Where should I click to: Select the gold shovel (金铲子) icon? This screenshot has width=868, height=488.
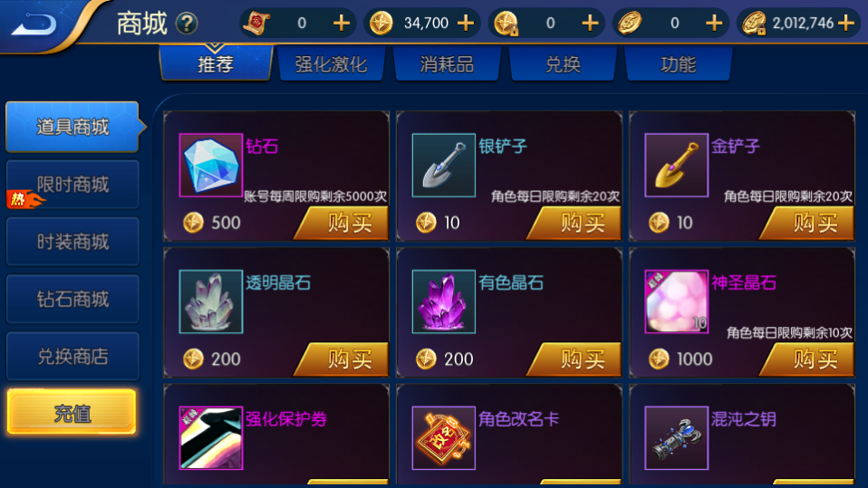coord(677,165)
